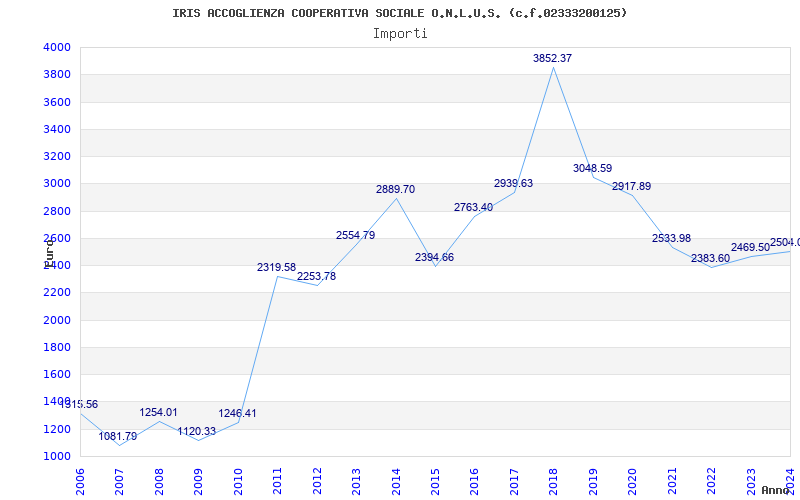Click the 2016 year axis label
This screenshot has height=500, width=800.
(474, 482)
